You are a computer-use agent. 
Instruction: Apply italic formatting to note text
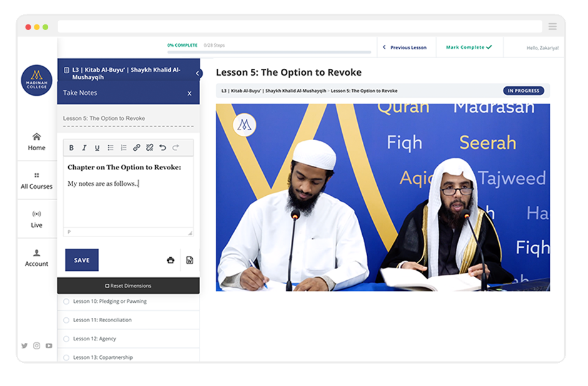(x=84, y=148)
